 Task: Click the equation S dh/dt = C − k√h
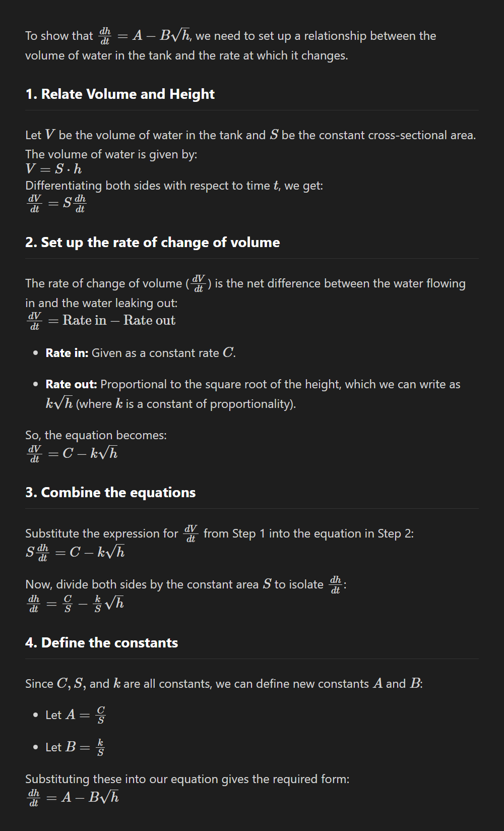[x=75, y=552]
